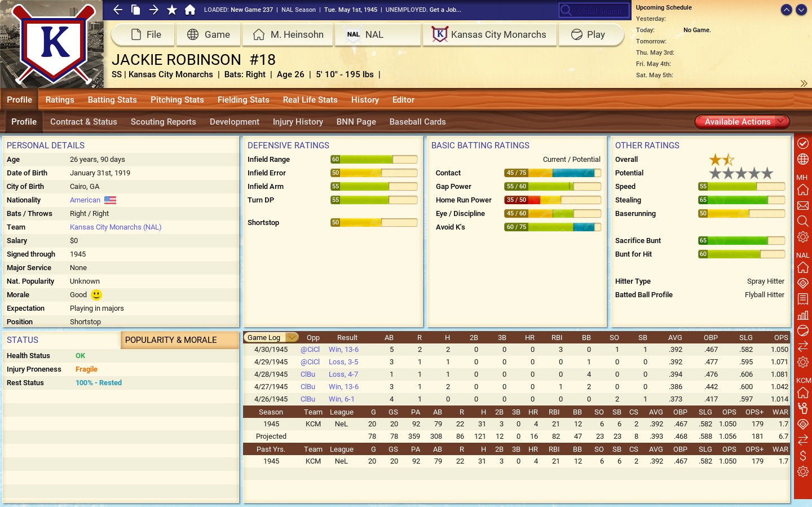This screenshot has width=812, height=507.
Task: Click the Contact rating bar
Action: [x=552, y=173]
